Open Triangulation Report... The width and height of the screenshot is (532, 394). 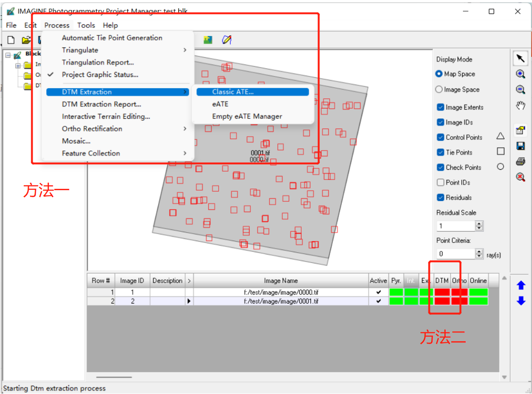117,62
